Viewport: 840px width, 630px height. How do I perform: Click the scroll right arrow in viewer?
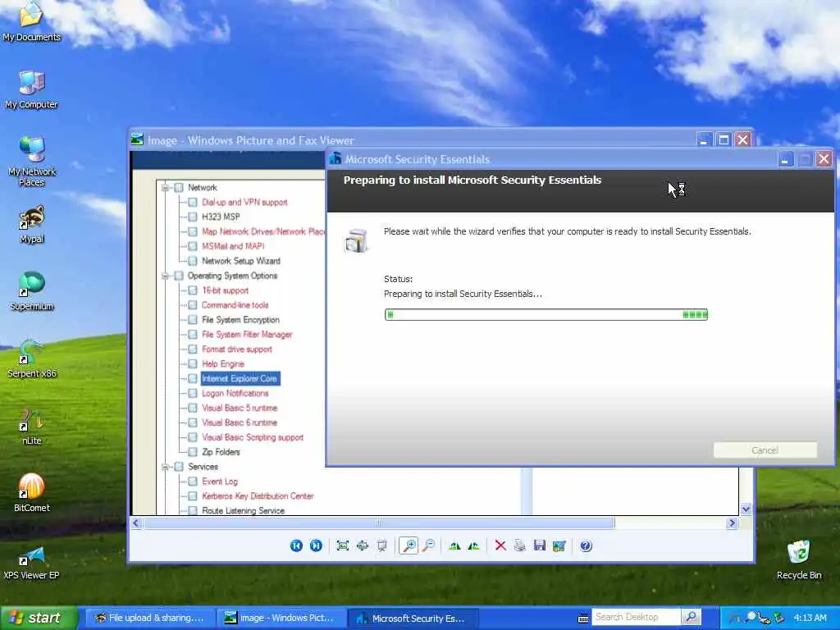coord(732,523)
